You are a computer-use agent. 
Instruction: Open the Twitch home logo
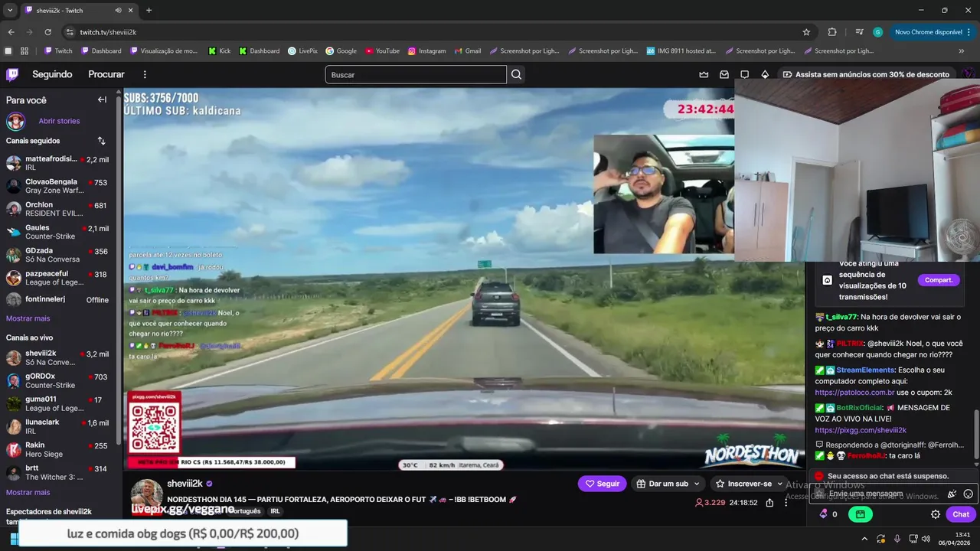[12, 74]
